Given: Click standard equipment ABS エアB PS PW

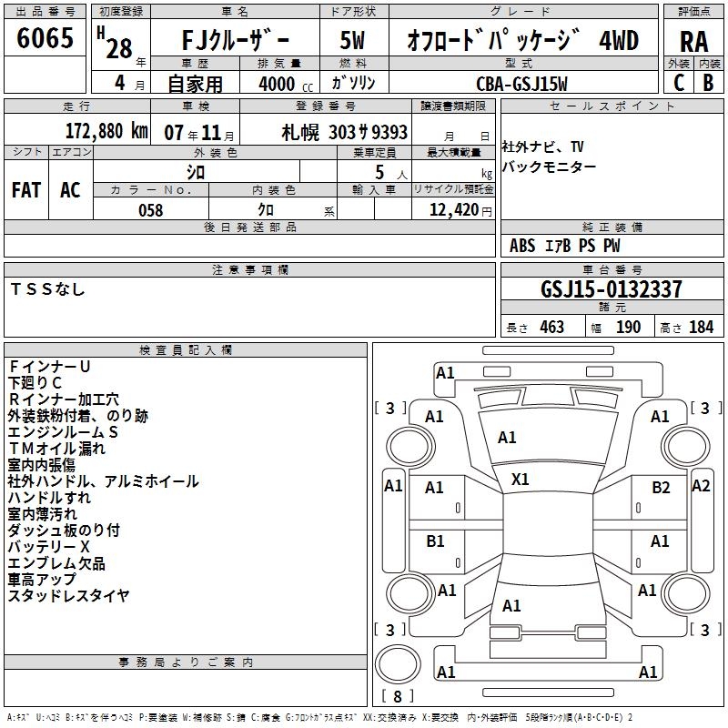Looking at the screenshot, I should (x=564, y=245).
